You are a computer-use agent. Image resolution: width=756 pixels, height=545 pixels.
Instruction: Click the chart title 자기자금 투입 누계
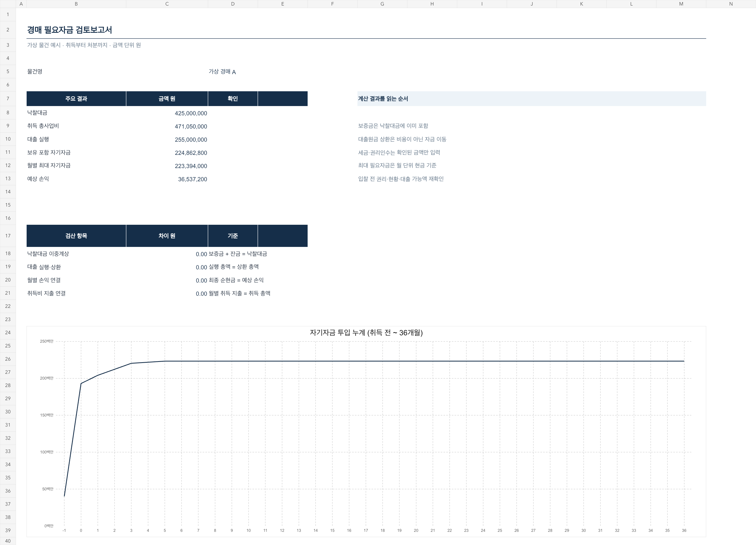366,333
